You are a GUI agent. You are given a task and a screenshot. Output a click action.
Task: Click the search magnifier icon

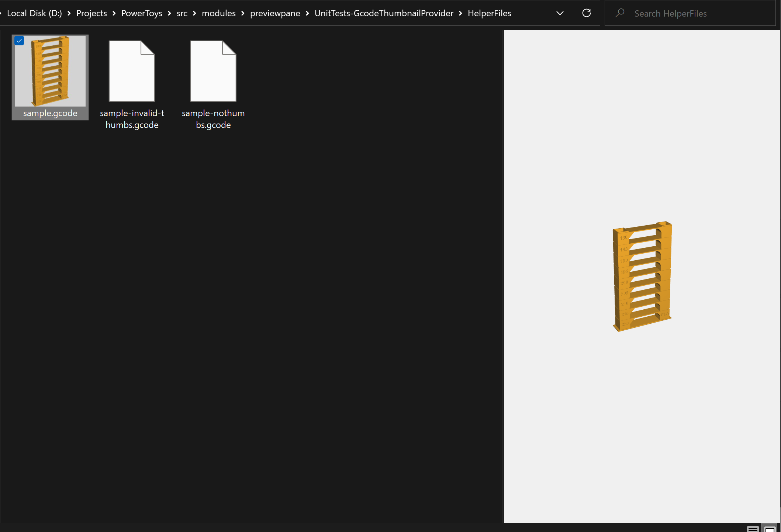[x=620, y=13]
